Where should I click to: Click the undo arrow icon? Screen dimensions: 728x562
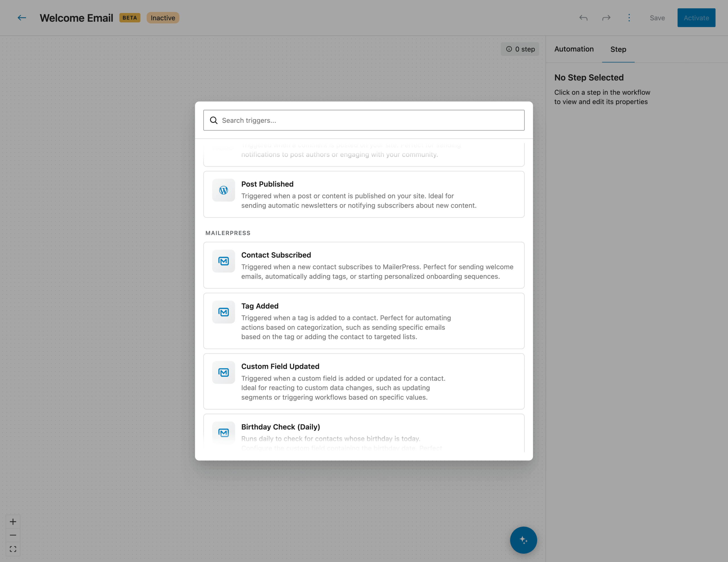(583, 18)
